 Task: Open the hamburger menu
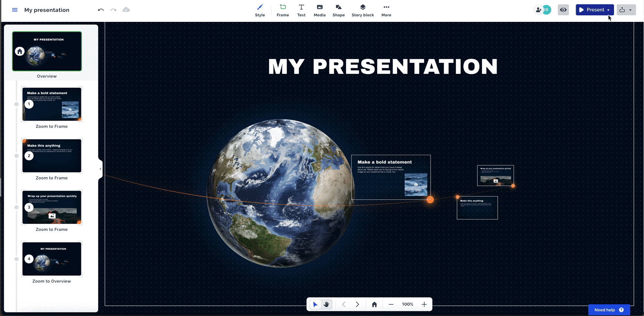[x=15, y=10]
